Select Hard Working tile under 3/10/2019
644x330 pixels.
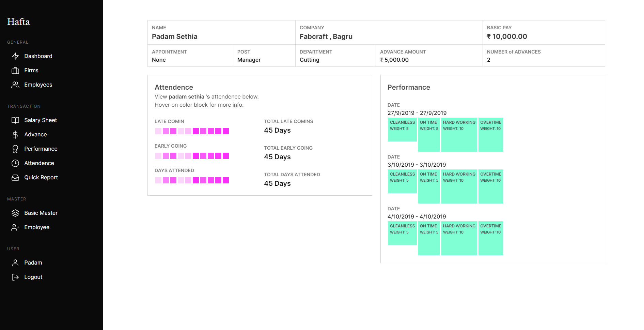(x=459, y=186)
